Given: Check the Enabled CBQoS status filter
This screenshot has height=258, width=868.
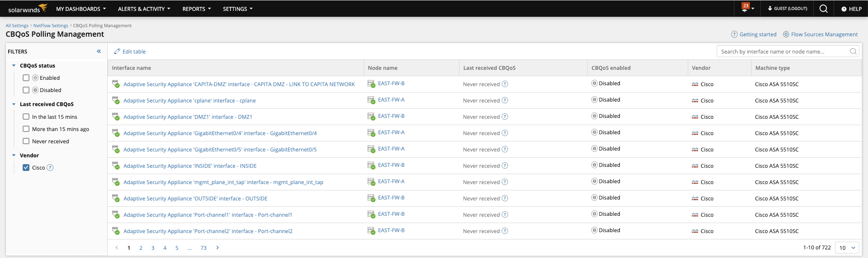Looking at the screenshot, I should pos(26,78).
